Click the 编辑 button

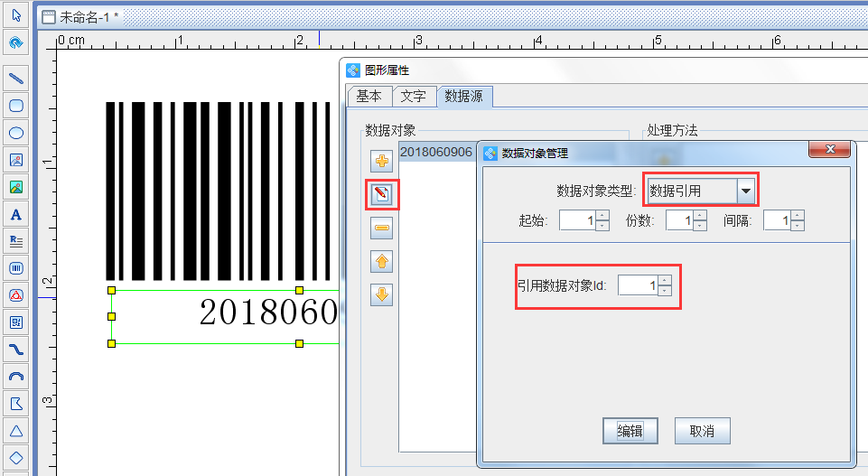click(630, 431)
